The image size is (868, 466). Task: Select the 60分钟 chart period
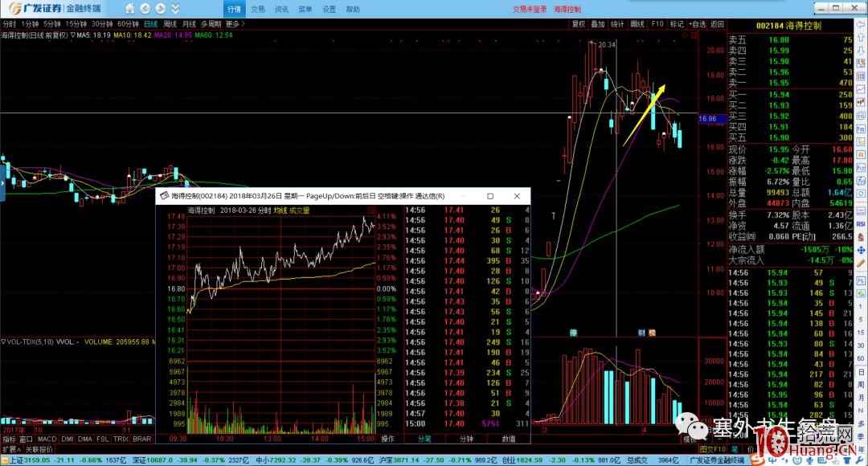coord(128,24)
